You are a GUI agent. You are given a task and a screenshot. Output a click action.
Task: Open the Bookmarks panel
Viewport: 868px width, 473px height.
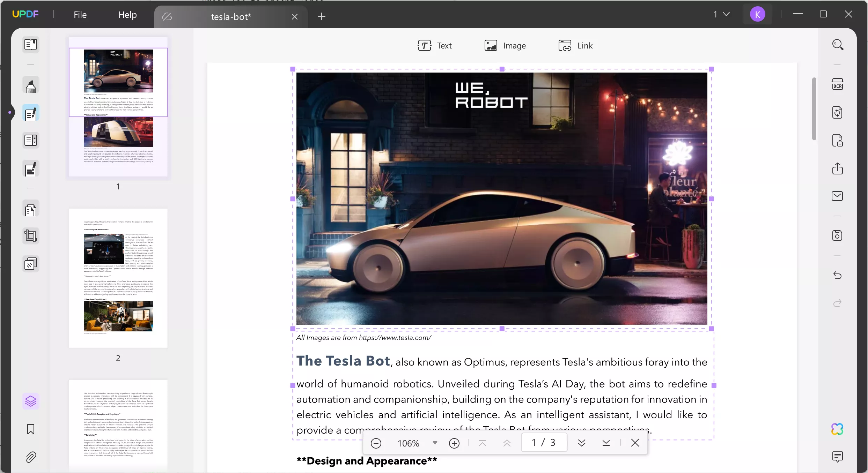[x=31, y=429]
